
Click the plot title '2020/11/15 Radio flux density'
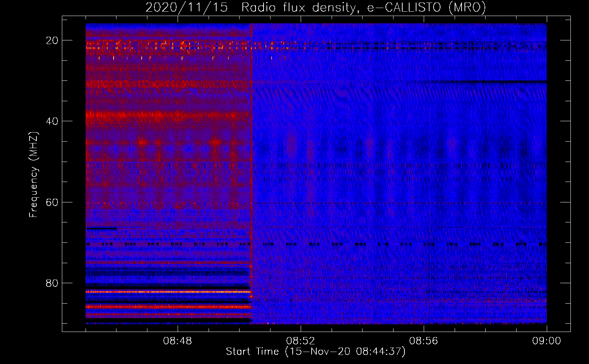coord(316,8)
